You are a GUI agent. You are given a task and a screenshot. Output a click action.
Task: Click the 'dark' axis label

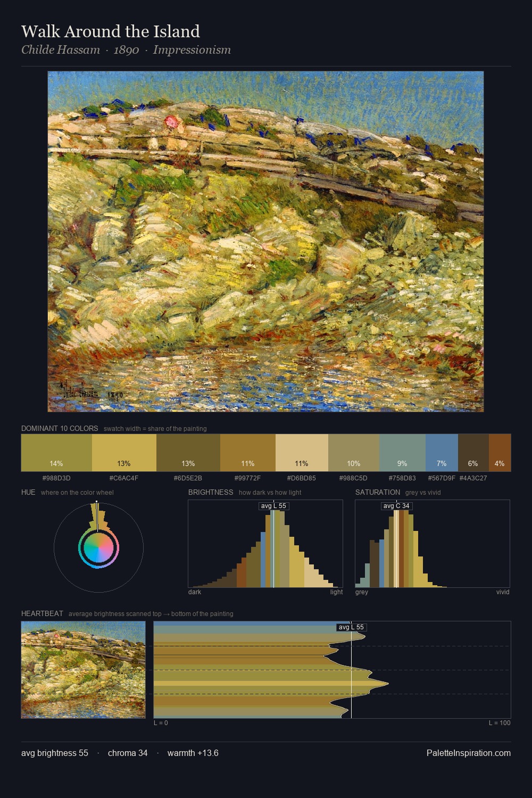[195, 592]
